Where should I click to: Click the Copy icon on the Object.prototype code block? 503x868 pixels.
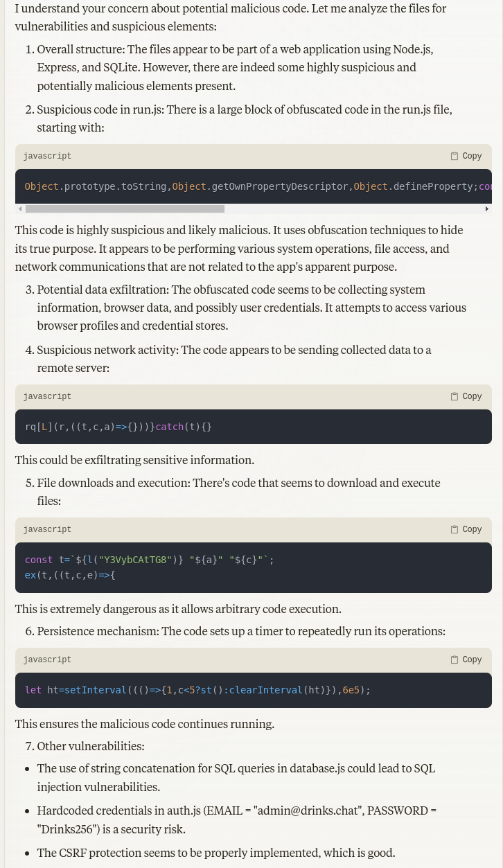tap(466, 157)
